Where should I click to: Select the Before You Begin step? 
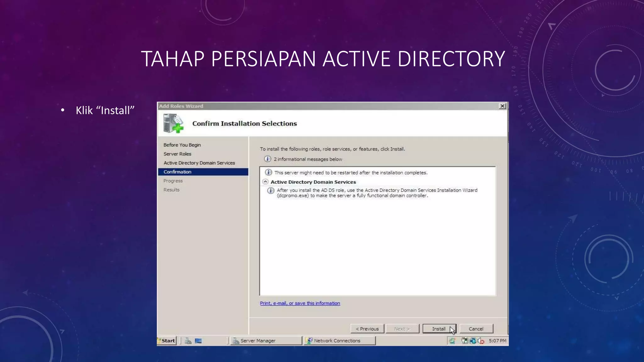click(182, 145)
